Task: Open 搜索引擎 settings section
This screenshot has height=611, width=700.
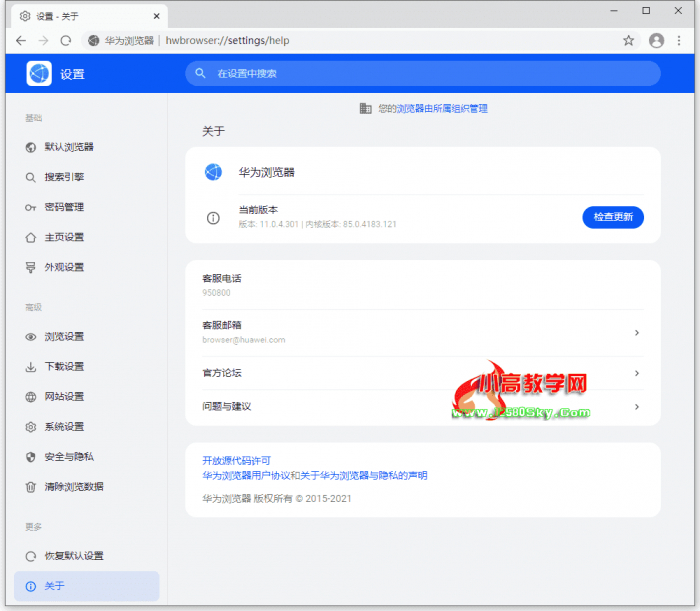Action: point(87,177)
